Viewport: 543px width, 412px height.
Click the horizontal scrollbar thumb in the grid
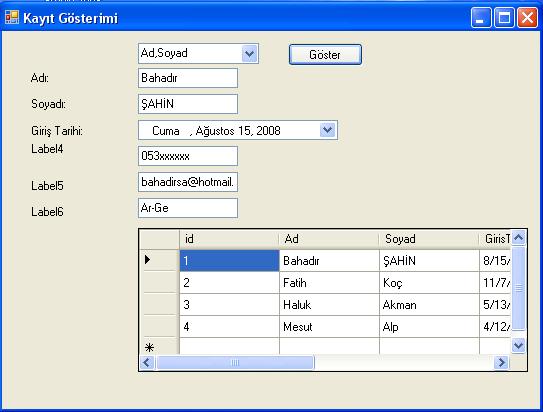point(235,362)
